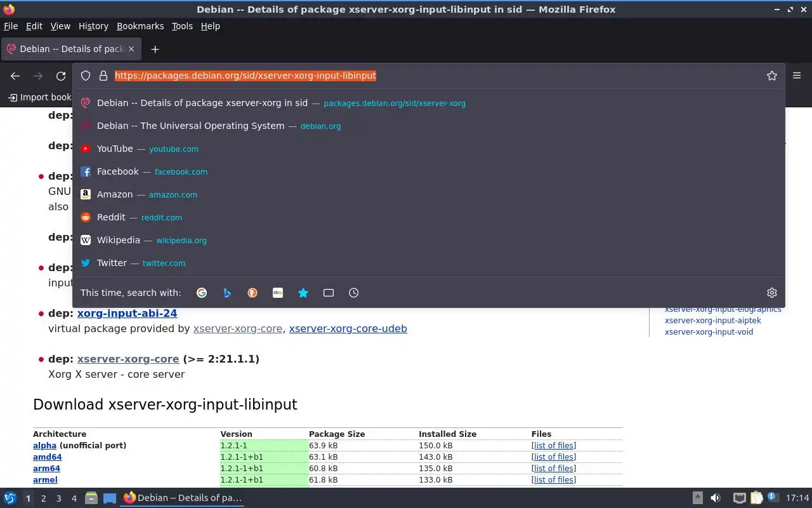Screen dimensions: 812x508
Task: Click the removable media eject tray icon
Action: [x=697, y=498]
